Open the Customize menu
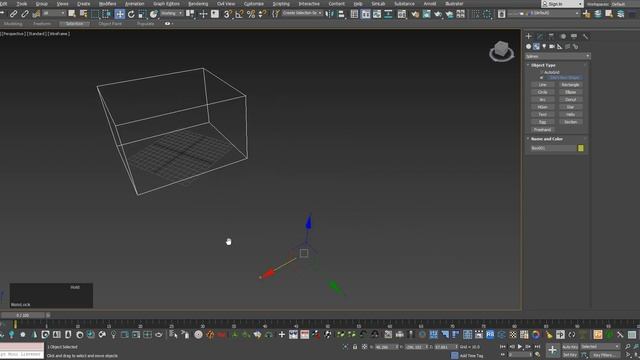The image size is (640, 360). pyautogui.click(x=253, y=4)
